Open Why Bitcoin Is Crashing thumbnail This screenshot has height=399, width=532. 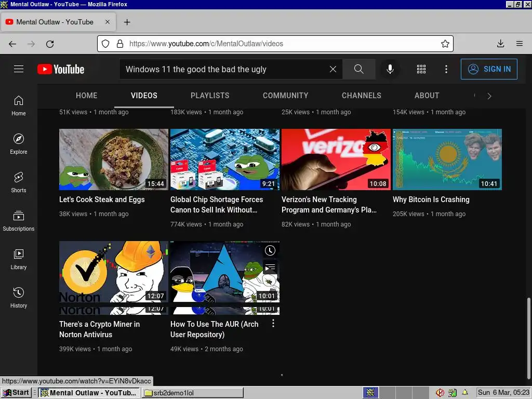[447, 159]
